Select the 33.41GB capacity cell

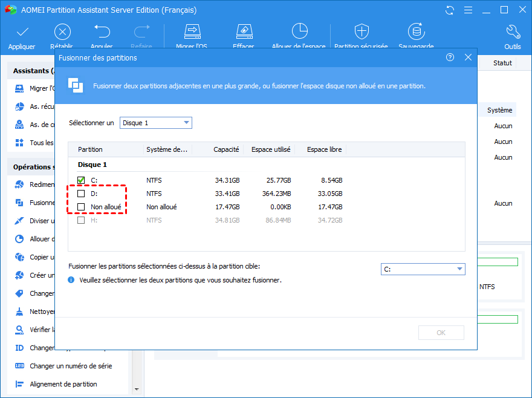tap(227, 194)
